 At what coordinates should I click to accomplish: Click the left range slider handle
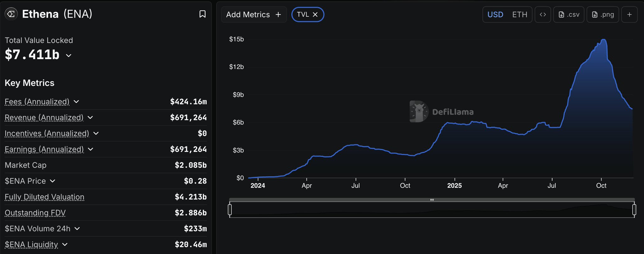click(x=230, y=210)
